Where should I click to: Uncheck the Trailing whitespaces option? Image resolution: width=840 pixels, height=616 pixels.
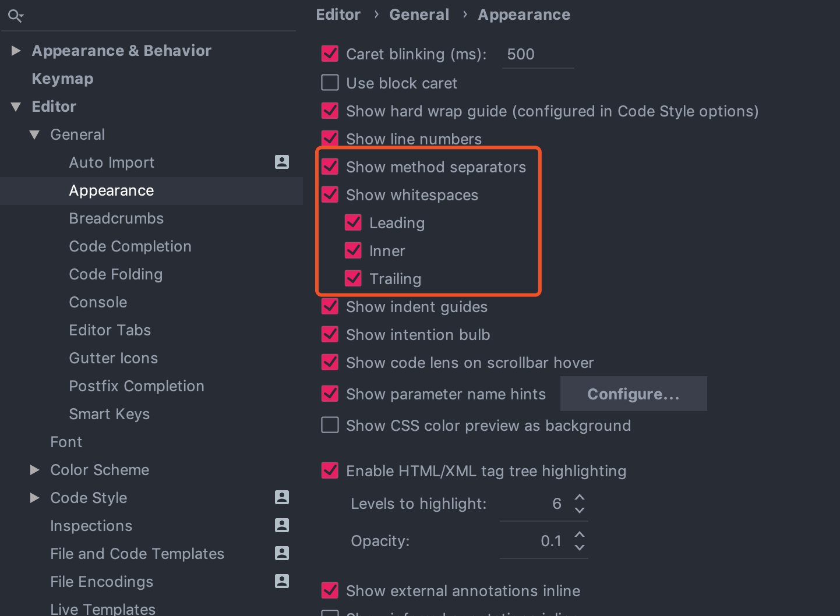point(354,278)
